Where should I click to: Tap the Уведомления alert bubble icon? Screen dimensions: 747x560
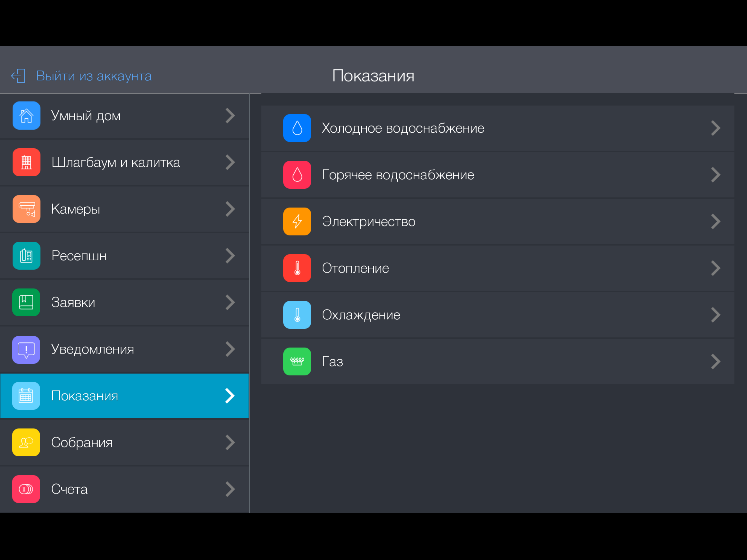click(x=26, y=349)
